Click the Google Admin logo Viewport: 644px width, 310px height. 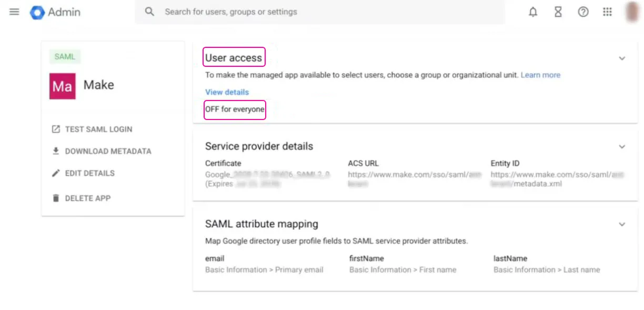coord(55,12)
